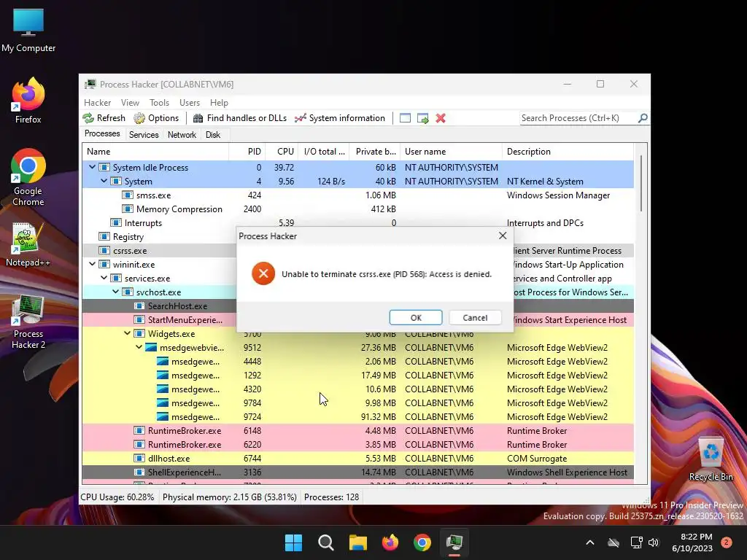The image size is (747, 560).
Task: Click the Notepad++ desktop shortcut
Action: 28,245
